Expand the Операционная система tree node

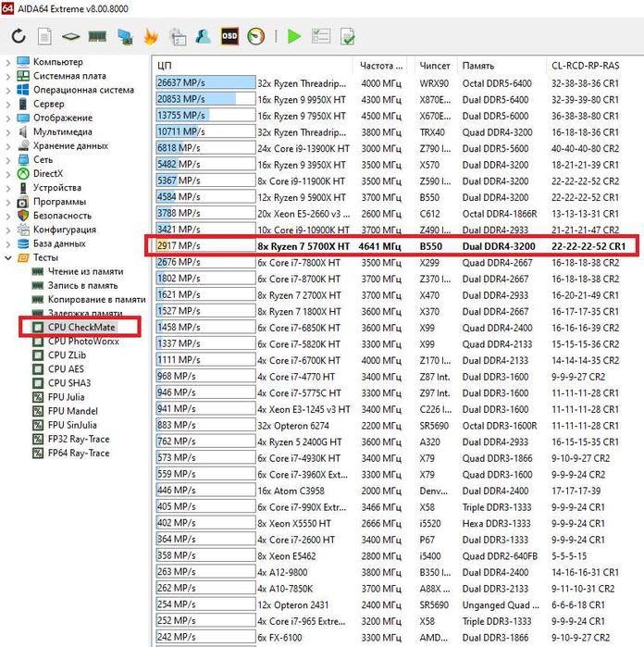tap(7, 91)
